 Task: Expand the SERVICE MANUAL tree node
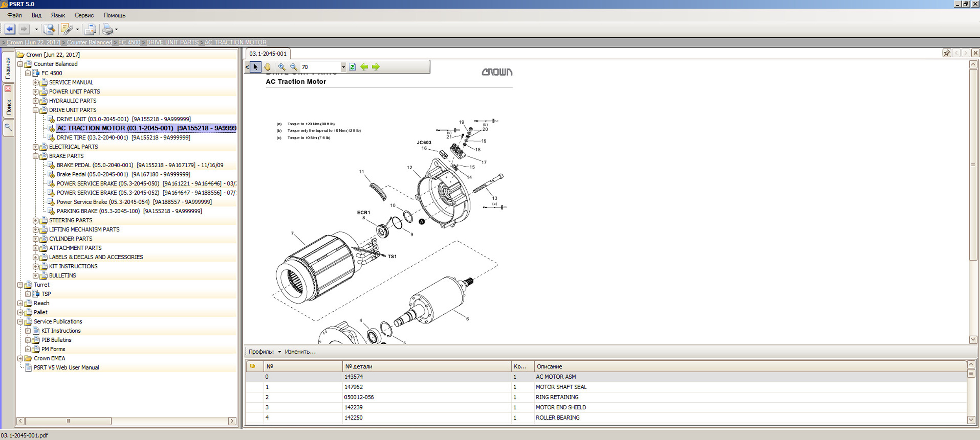[x=36, y=83]
